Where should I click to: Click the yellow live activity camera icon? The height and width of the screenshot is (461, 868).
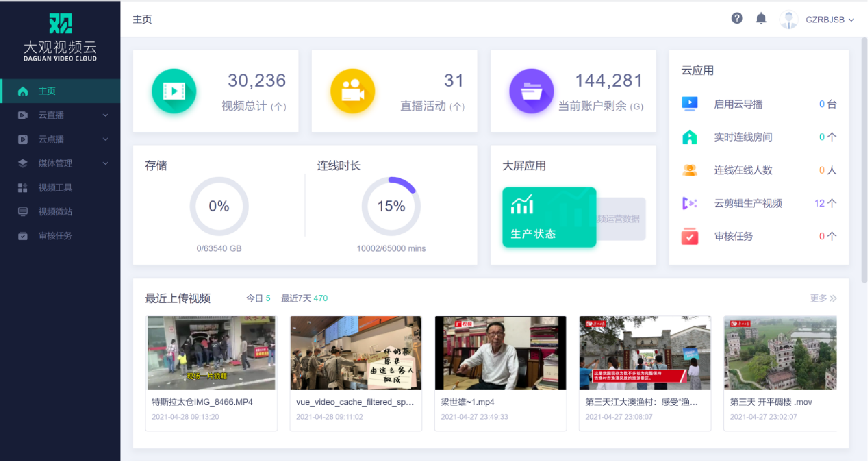point(352,91)
